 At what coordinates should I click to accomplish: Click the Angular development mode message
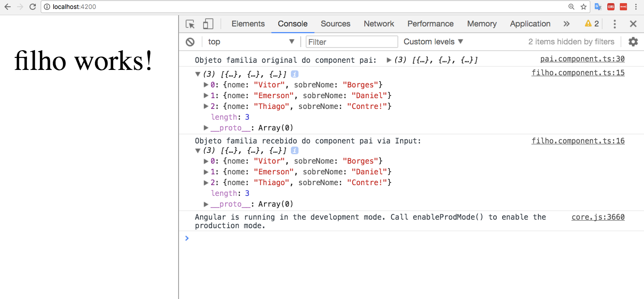pos(371,221)
